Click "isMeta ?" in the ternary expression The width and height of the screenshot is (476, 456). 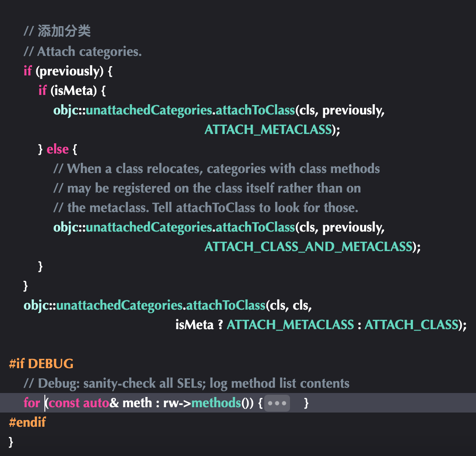tap(199, 325)
